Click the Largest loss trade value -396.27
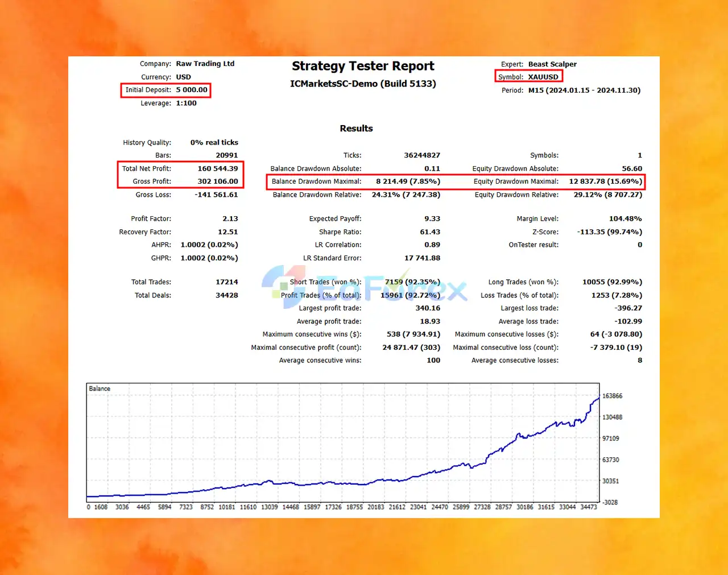 tap(628, 308)
